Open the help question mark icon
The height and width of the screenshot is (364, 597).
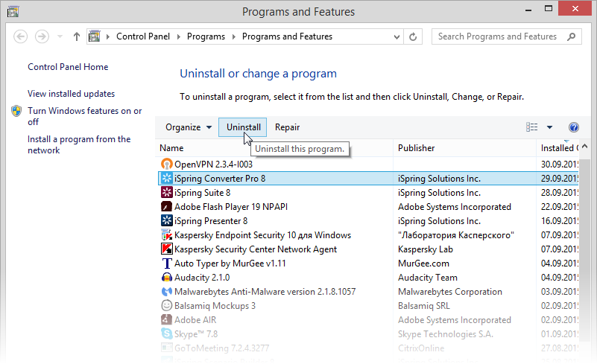point(573,127)
